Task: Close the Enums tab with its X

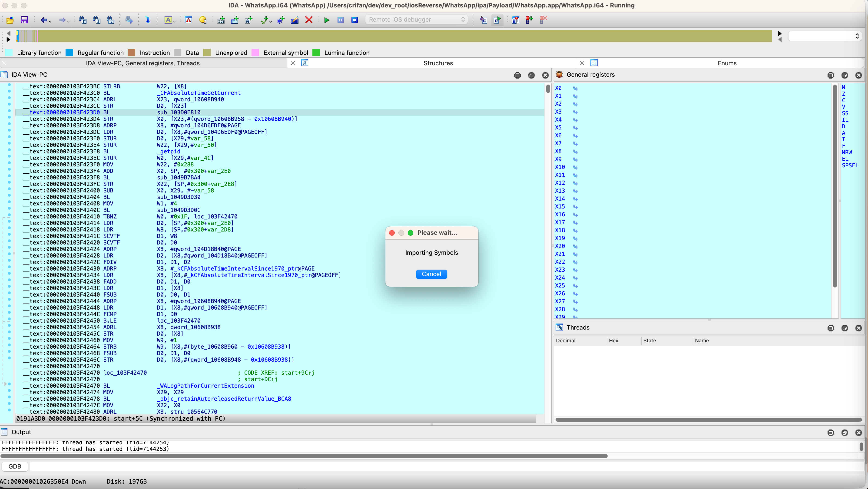Action: tap(582, 63)
